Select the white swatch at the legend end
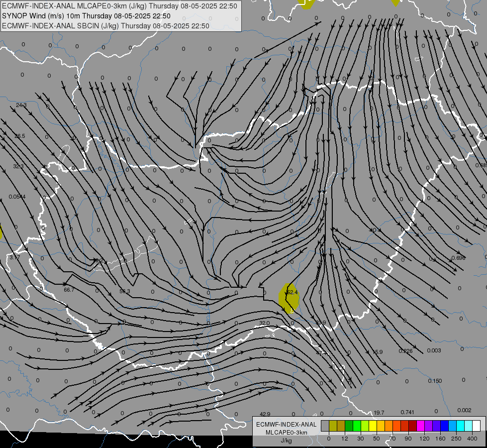 (477, 426)
